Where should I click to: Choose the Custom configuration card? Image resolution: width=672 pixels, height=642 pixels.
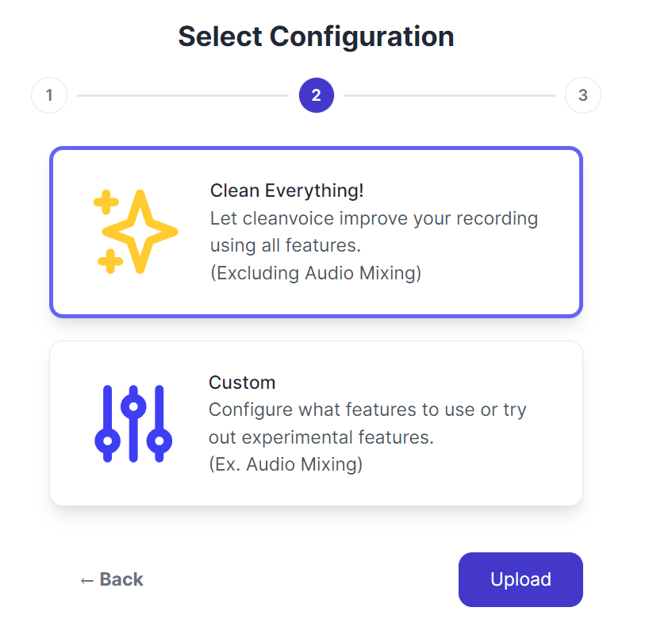pos(317,424)
